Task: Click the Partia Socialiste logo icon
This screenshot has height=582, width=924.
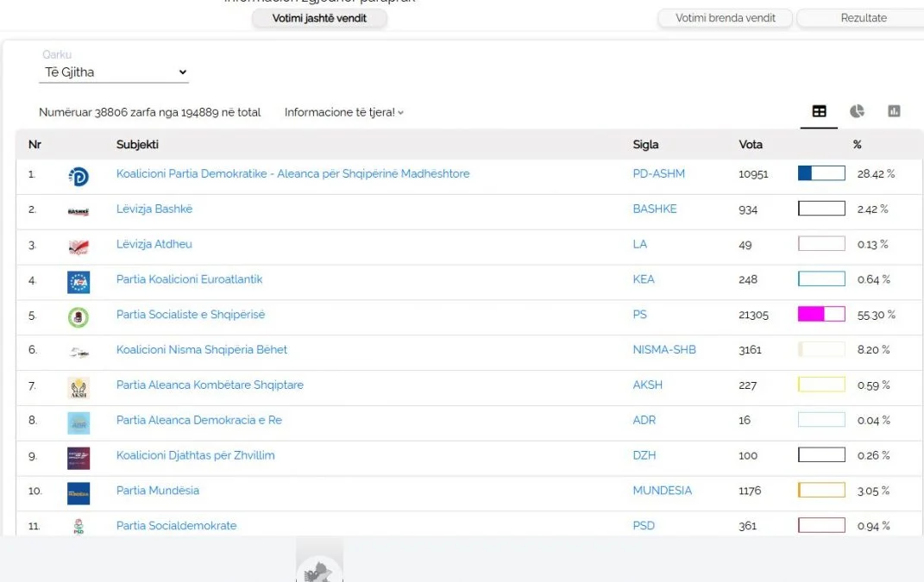Action: point(79,316)
